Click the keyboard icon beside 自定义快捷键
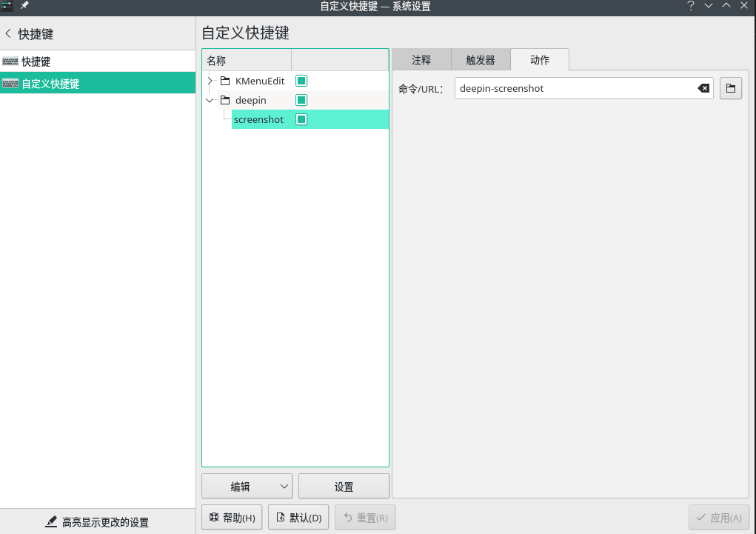 tap(10, 83)
